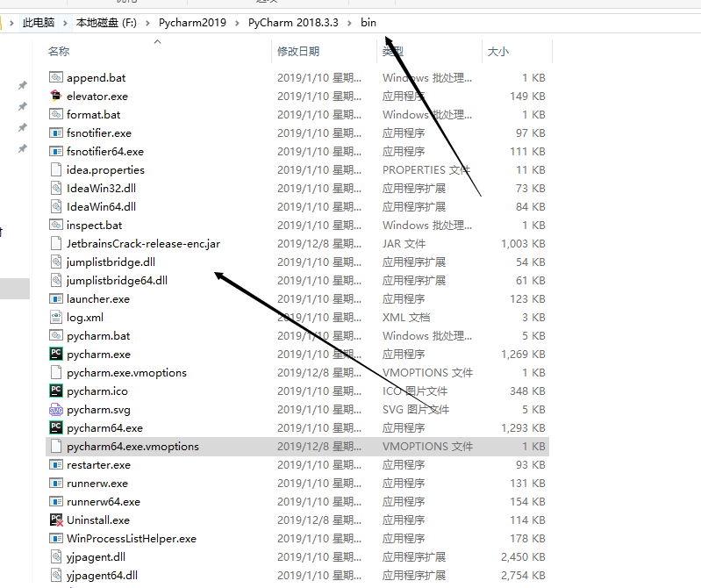Click the file name WinProcessListHelper.exe
Screen dimensions: 701x588
[x=132, y=538]
